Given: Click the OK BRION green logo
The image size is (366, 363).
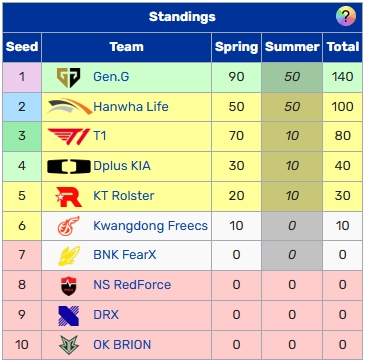Looking at the screenshot, I should (x=69, y=345).
